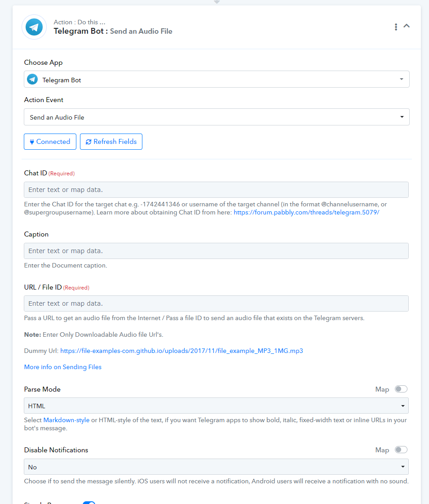Open the three-dot step options menu
Screen dimensions: 429x504
(x=396, y=27)
